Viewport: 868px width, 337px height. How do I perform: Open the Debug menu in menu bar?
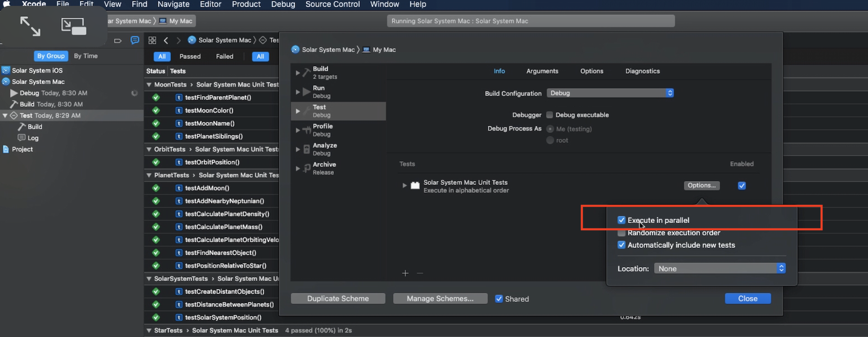pos(283,4)
